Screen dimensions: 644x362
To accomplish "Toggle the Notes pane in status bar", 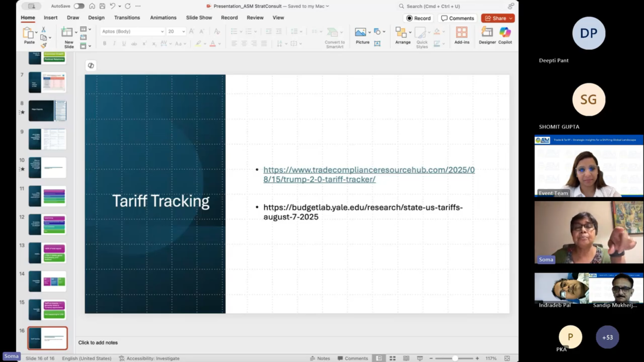I will (x=320, y=358).
